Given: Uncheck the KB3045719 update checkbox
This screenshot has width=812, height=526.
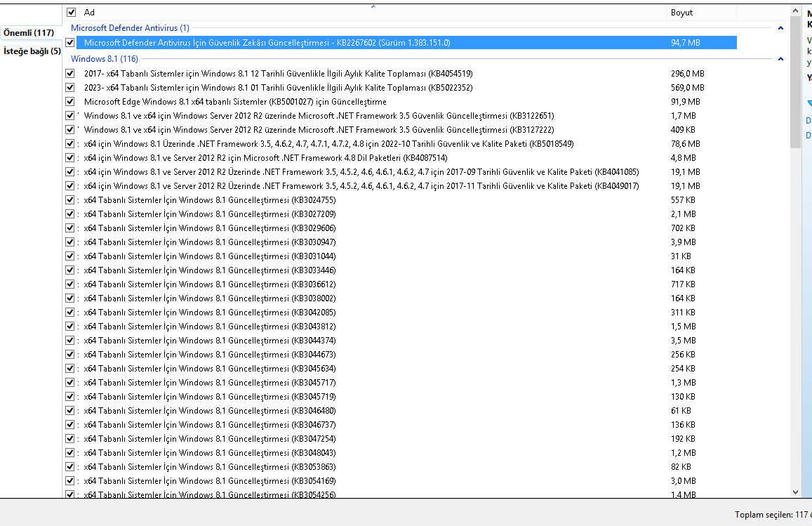Looking at the screenshot, I should click(70, 396).
